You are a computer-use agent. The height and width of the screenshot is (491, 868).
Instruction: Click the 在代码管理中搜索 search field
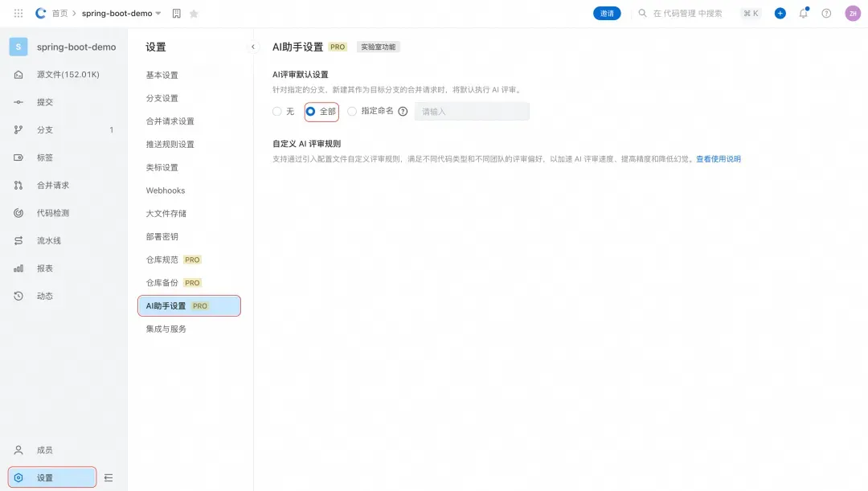pyautogui.click(x=687, y=14)
